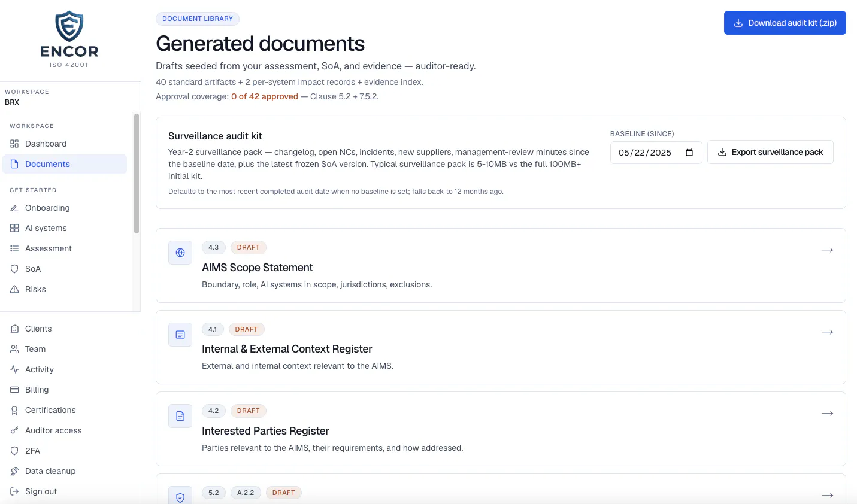Go to Dashboard page
This screenshot has width=857, height=504.
click(65, 144)
